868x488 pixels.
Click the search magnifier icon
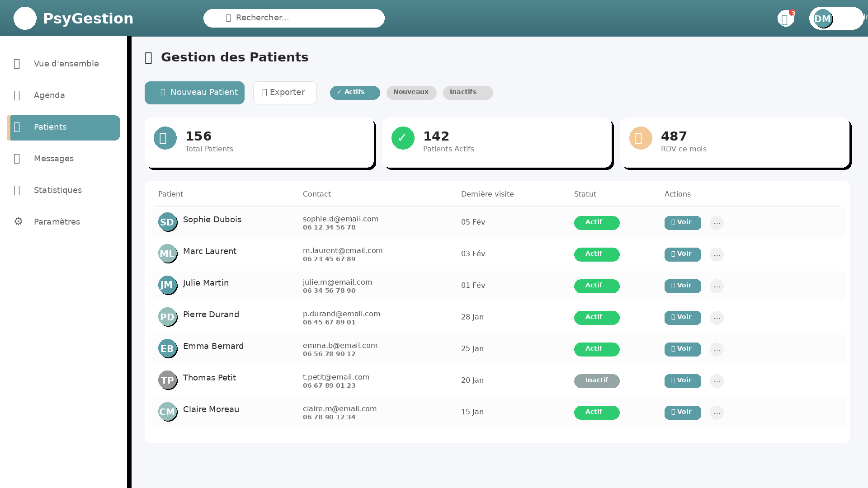tap(228, 18)
